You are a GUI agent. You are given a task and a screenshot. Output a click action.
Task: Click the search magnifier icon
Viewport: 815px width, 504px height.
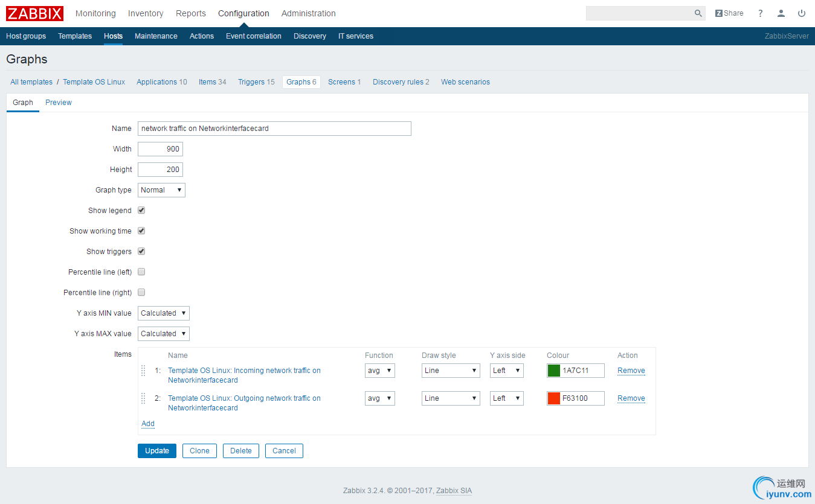pos(698,13)
